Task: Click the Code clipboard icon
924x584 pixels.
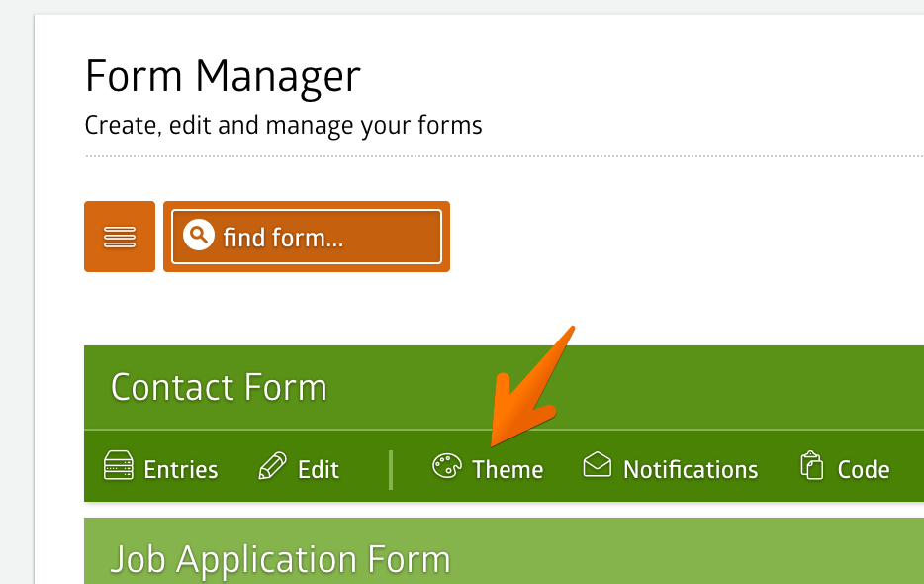Action: (x=812, y=465)
